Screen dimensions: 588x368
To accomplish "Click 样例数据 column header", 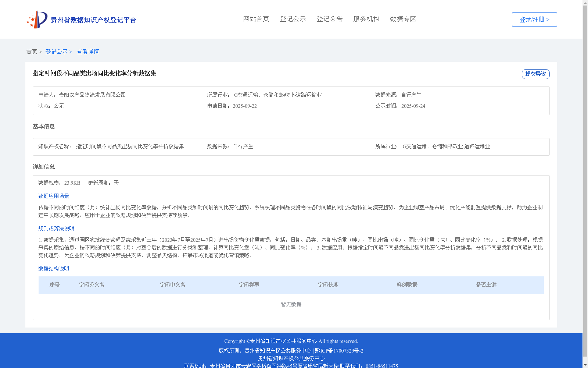I will tap(407, 285).
